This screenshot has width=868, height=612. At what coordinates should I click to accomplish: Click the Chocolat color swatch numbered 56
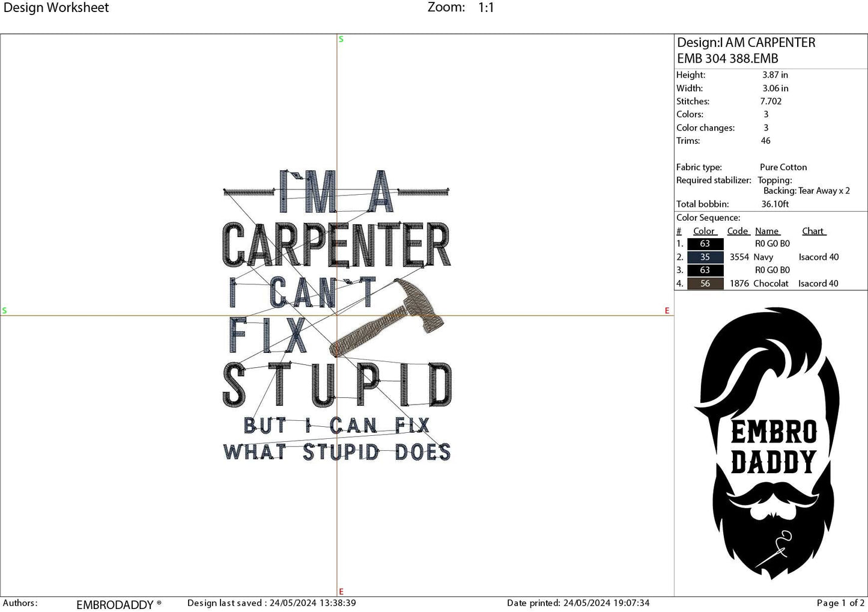(705, 283)
